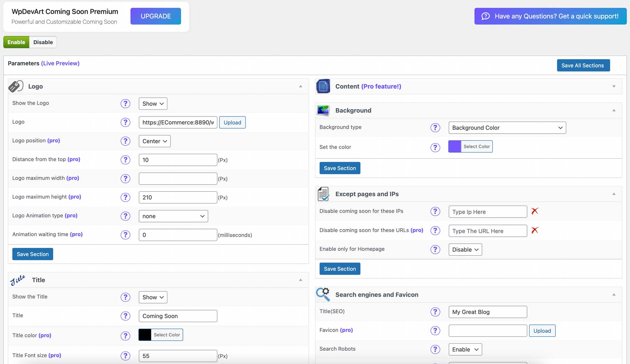Open the Live Preview link
This screenshot has height=364, width=630.
[60, 63]
